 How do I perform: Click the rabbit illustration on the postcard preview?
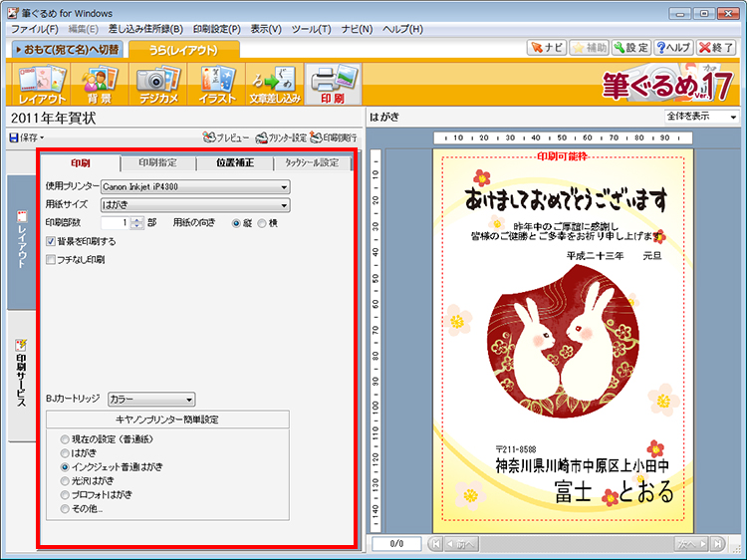(x=563, y=341)
